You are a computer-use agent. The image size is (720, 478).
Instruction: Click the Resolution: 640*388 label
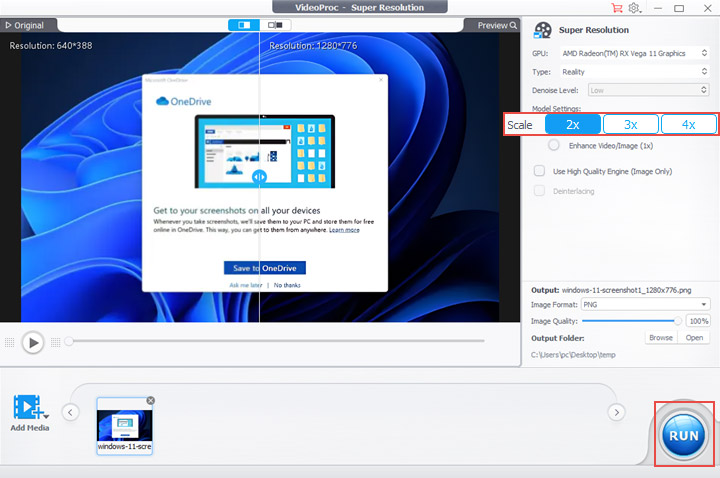pos(51,45)
